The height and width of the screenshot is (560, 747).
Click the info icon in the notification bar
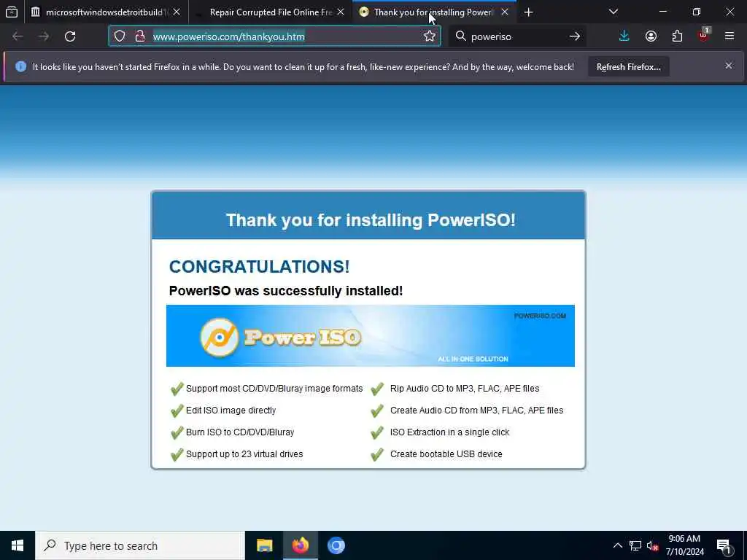click(x=20, y=66)
